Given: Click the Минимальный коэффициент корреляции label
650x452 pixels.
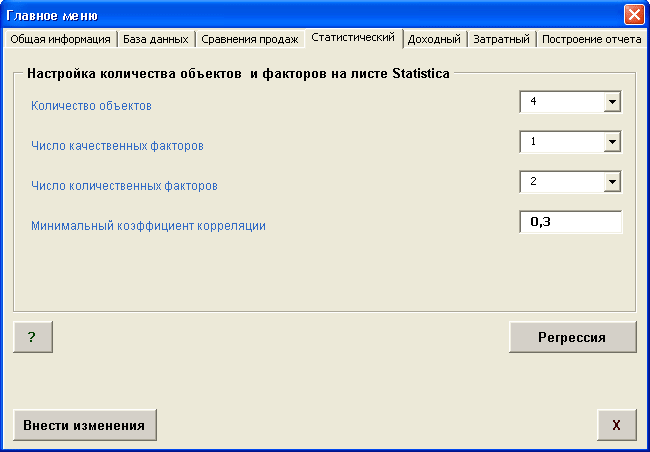Looking at the screenshot, I should [x=148, y=226].
